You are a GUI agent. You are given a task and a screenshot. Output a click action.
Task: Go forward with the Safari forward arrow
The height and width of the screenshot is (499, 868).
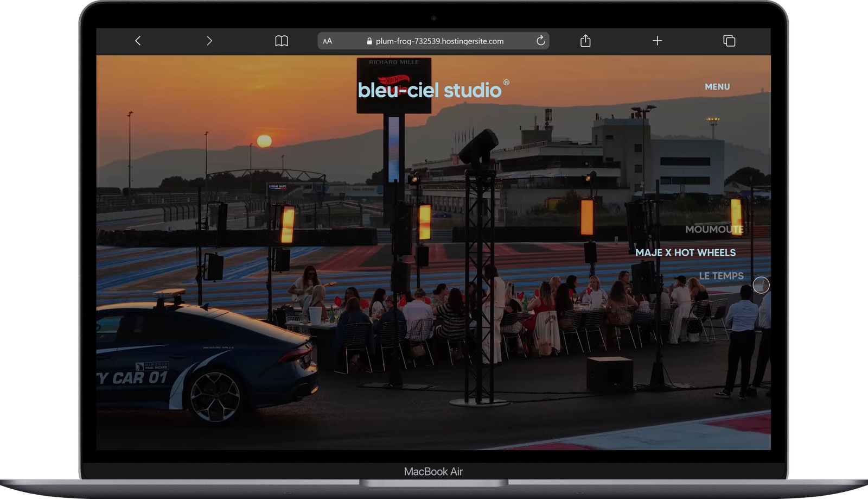[x=209, y=41]
